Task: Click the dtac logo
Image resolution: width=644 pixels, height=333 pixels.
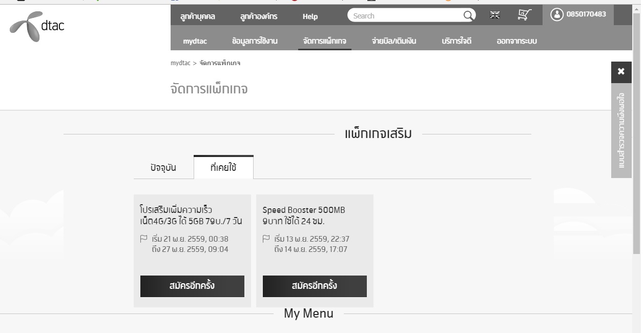Action: 37,26
